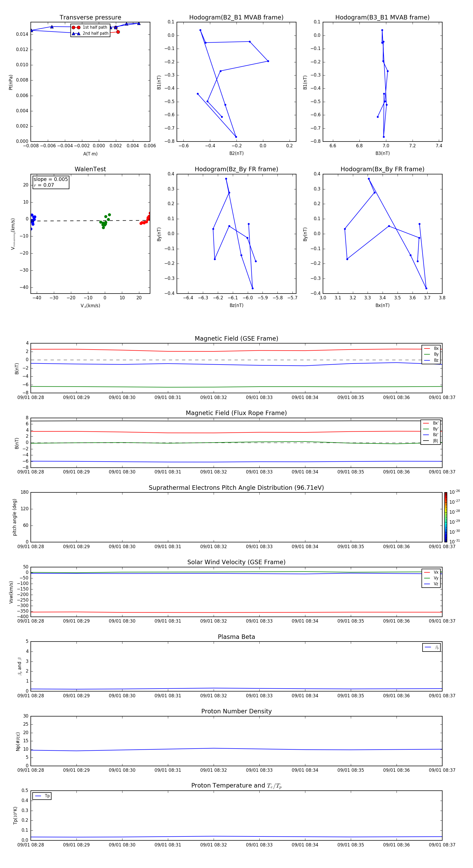Click the 'Pt(nPa)' y-axis label
Image resolution: width=473 pixels, height=868 pixels.
pyautogui.click(x=11, y=82)
